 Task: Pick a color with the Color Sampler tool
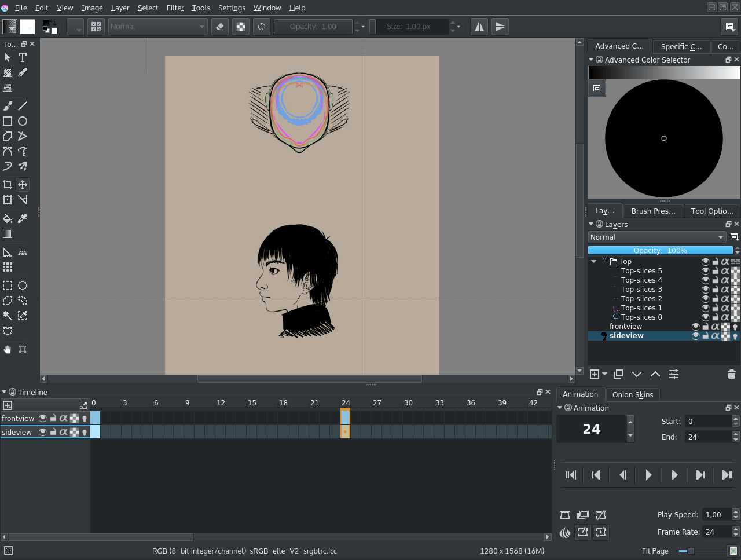[23, 218]
